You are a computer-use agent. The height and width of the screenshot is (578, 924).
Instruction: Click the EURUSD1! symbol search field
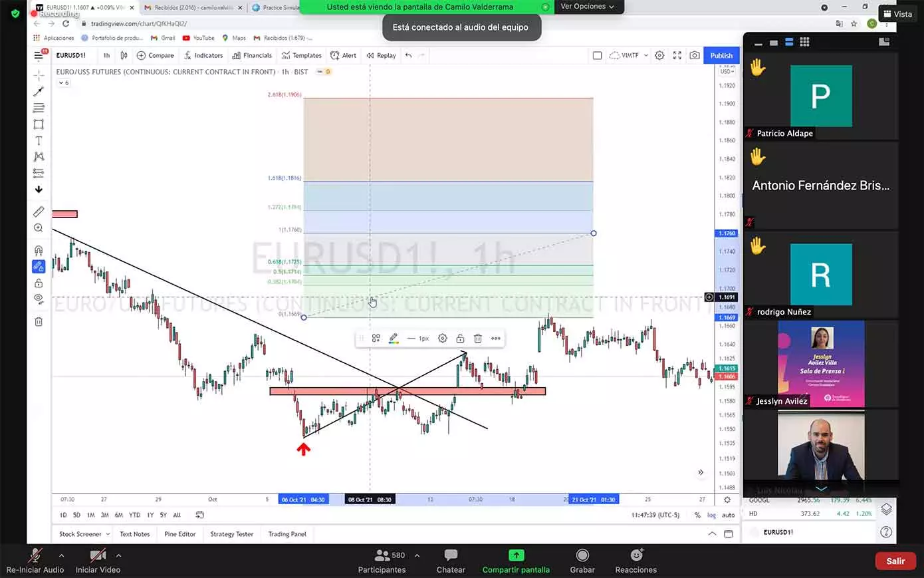pyautogui.click(x=71, y=55)
